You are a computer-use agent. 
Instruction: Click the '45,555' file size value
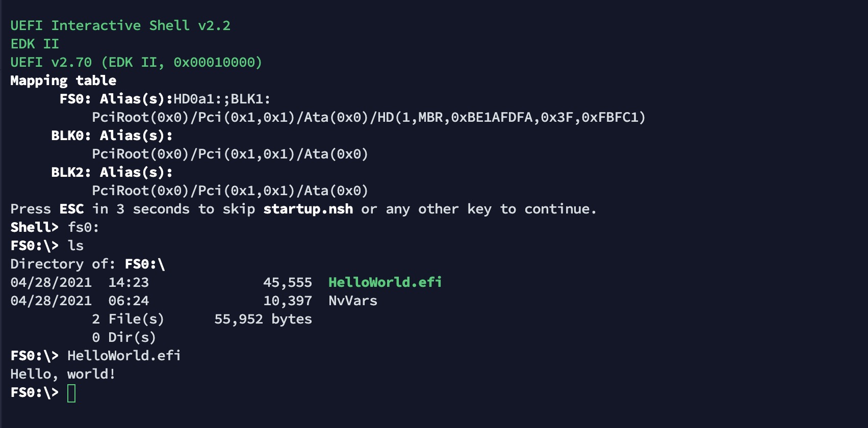(287, 282)
